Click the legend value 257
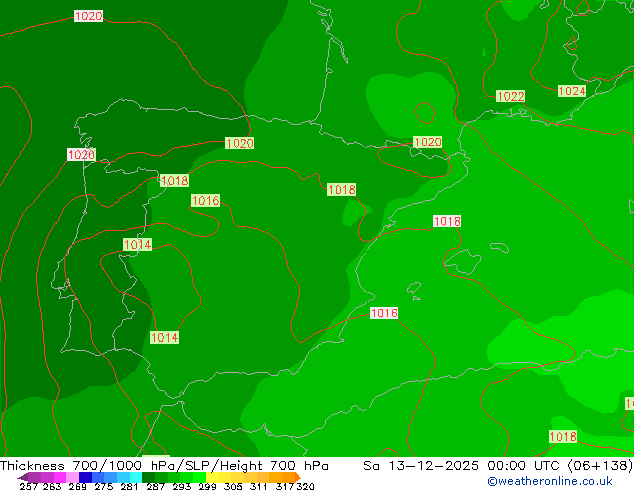This screenshot has width=634, height=490. point(28,486)
